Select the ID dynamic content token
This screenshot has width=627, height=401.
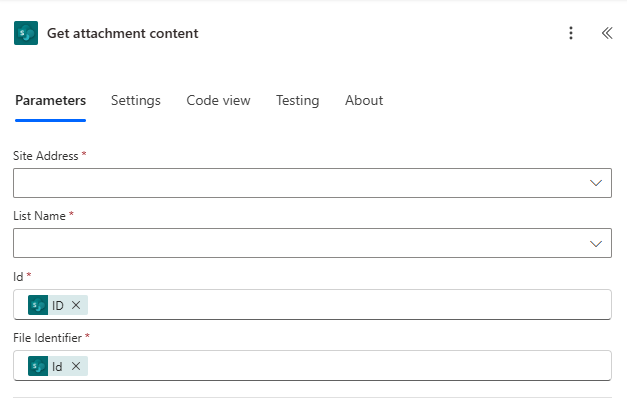coord(58,305)
